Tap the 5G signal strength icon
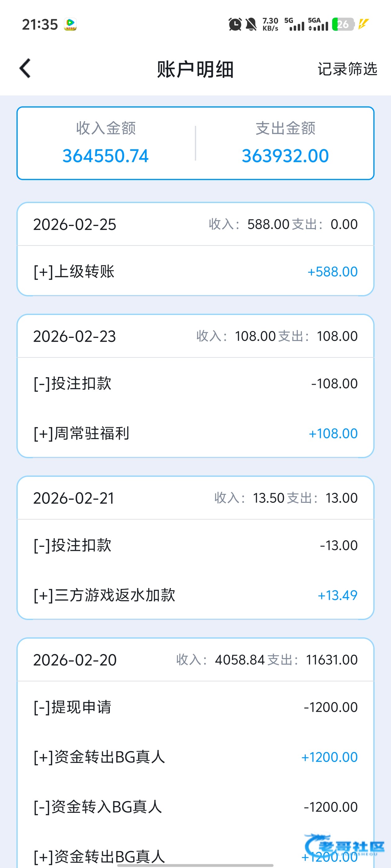The height and width of the screenshot is (868, 391). [294, 24]
